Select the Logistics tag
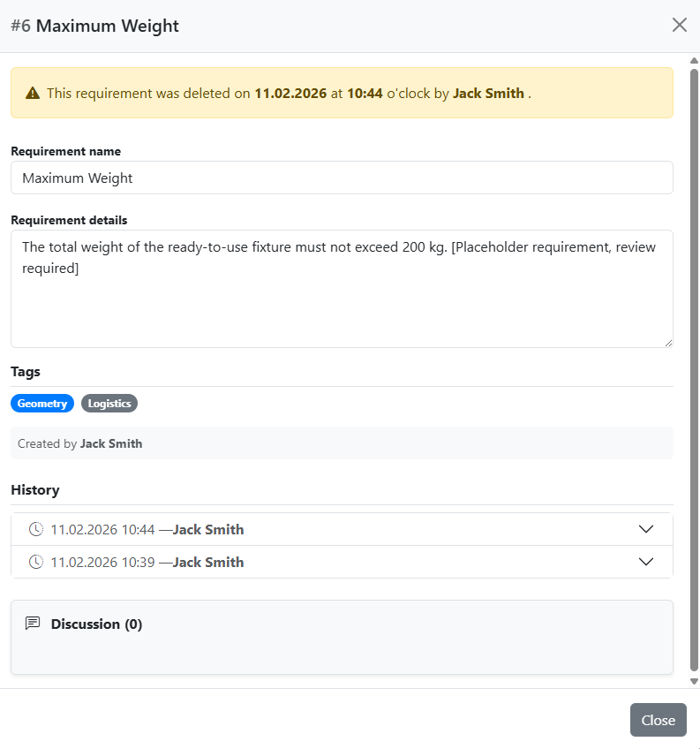 point(109,403)
